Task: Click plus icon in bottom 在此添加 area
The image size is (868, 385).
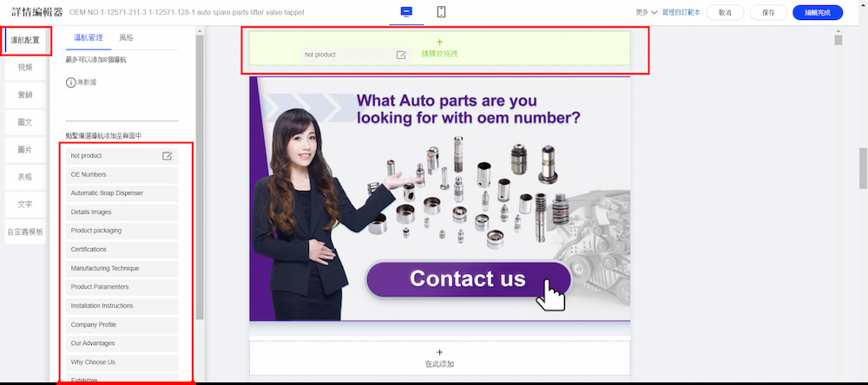Action: click(439, 352)
